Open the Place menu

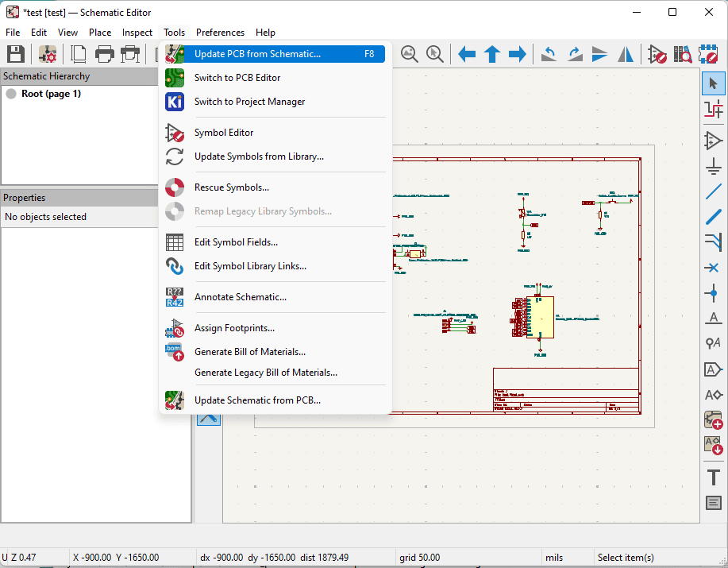click(x=100, y=33)
